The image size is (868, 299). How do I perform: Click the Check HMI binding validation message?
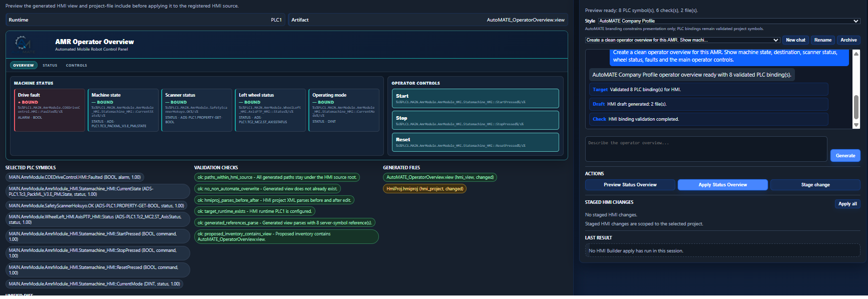click(709, 119)
